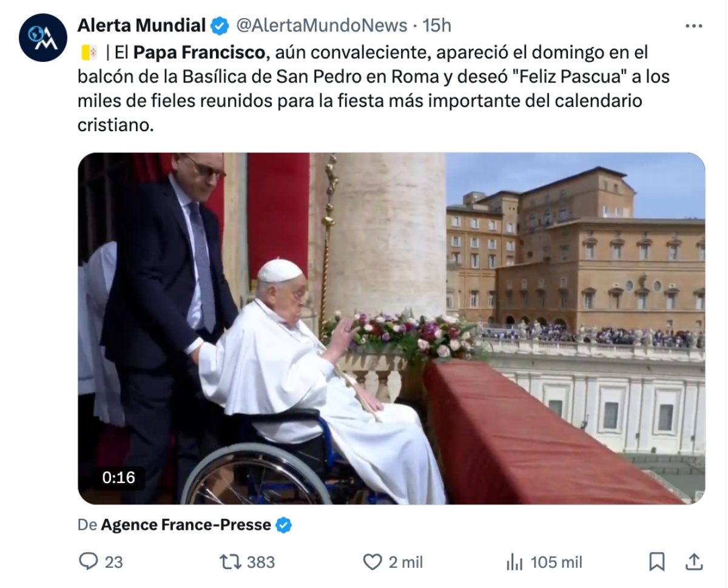The height and width of the screenshot is (588, 728).
Task: Like the tweet with the heart icon
Action: pyautogui.click(x=372, y=562)
